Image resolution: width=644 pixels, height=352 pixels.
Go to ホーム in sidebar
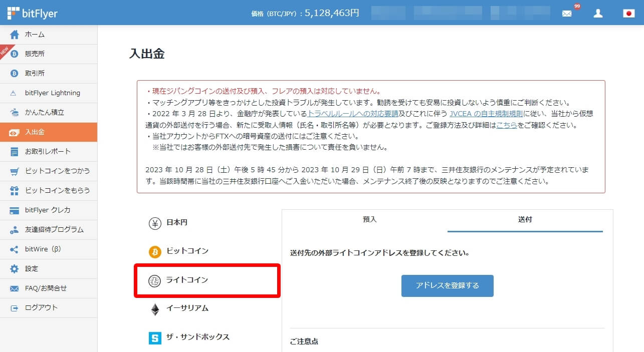(x=49, y=35)
